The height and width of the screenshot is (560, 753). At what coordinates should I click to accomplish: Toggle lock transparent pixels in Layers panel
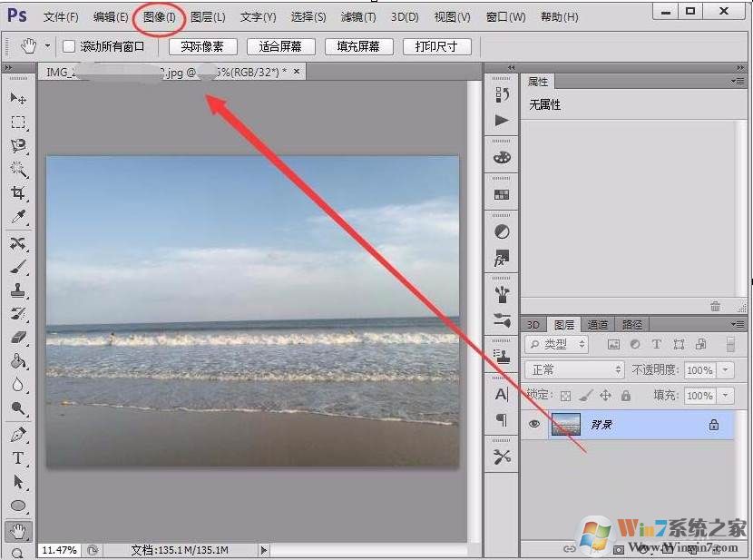[x=566, y=396]
